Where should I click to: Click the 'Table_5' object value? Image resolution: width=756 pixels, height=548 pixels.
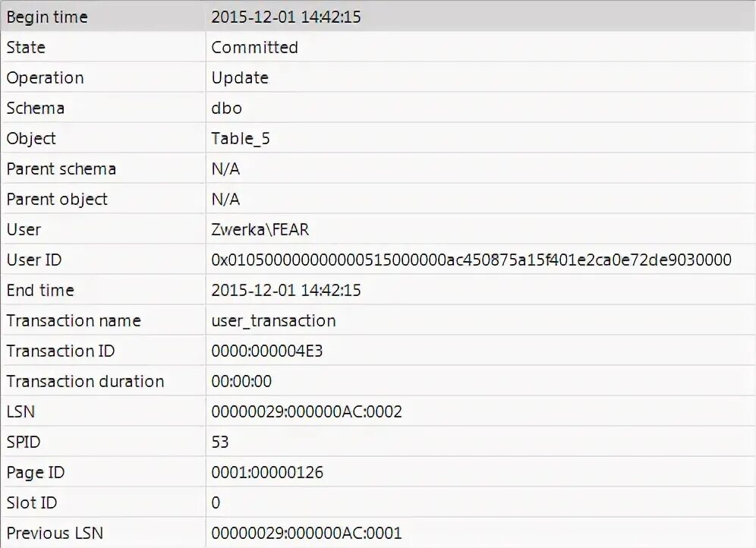click(241, 138)
